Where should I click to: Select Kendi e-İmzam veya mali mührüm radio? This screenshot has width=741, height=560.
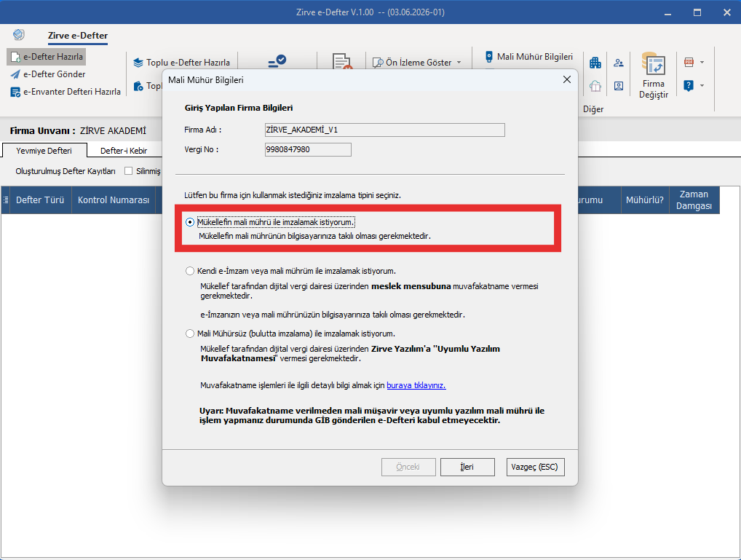click(x=190, y=271)
